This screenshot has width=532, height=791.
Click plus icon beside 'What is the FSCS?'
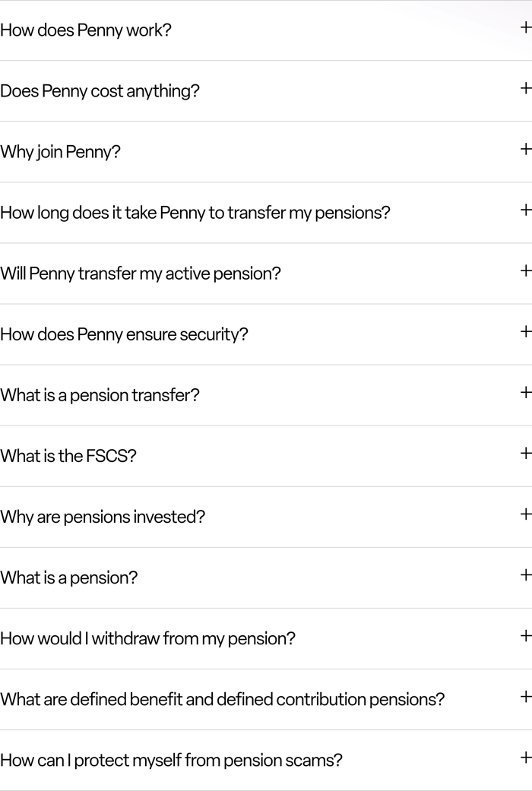coord(525,453)
